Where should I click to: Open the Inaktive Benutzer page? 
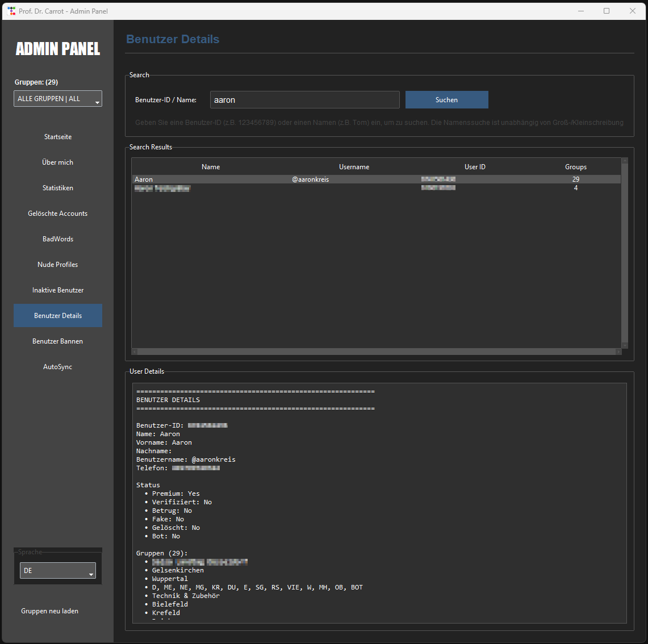click(58, 290)
